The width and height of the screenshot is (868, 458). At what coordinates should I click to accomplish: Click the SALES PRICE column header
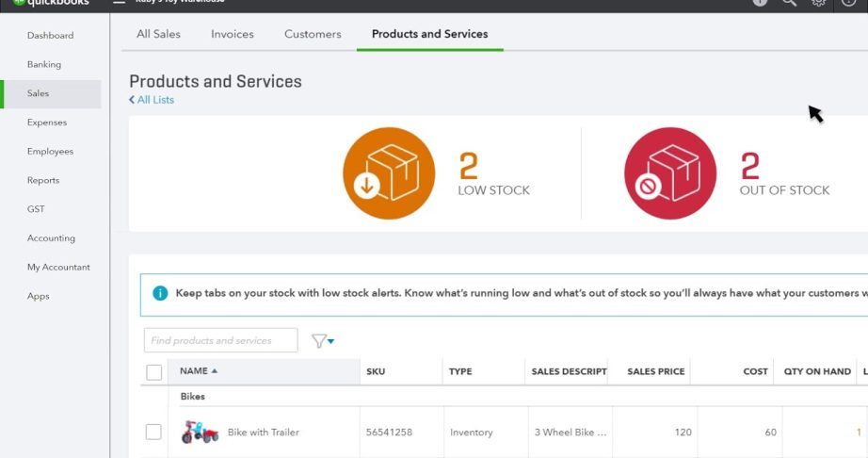(656, 371)
